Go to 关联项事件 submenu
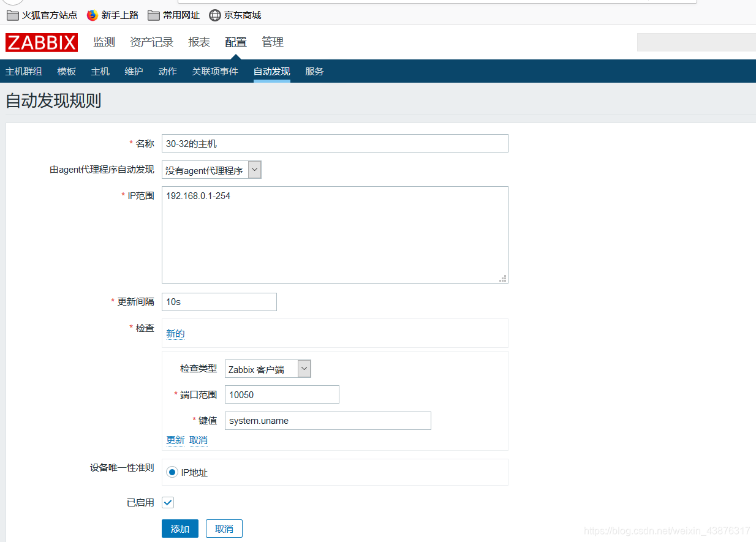The image size is (756, 542). click(215, 72)
